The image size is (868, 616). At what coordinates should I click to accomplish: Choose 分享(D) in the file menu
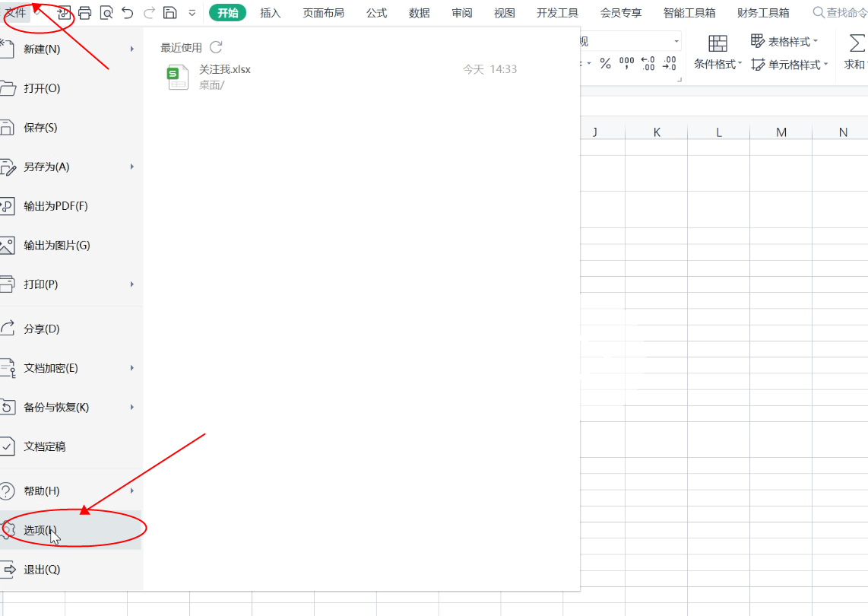pos(70,329)
